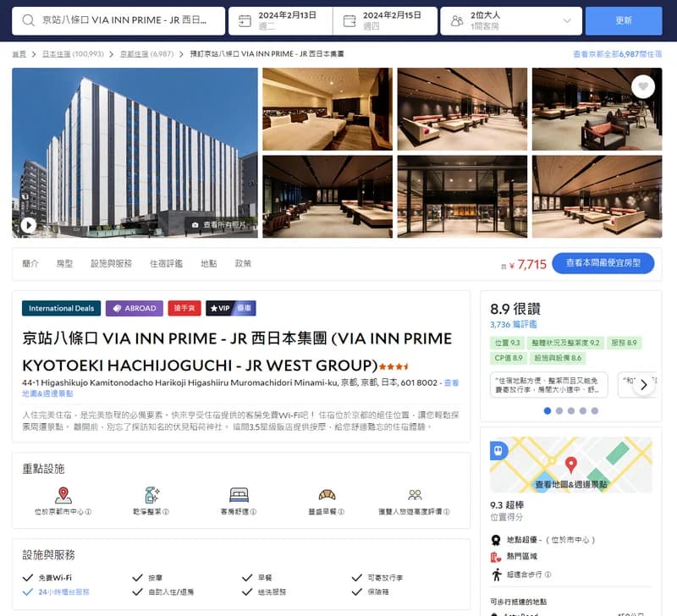Switch to 房型 tab
The image size is (677, 616).
(x=65, y=263)
